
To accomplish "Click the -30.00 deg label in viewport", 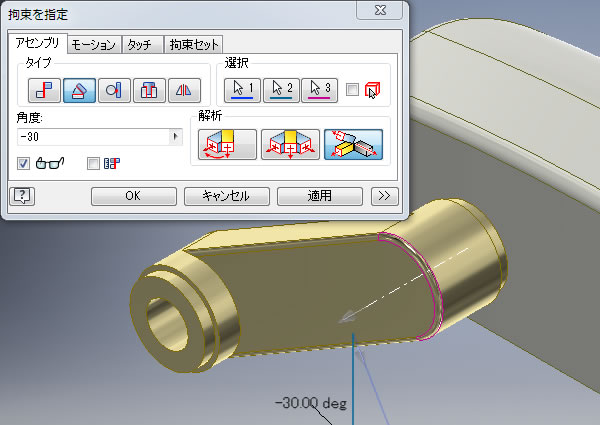I will coord(311,403).
